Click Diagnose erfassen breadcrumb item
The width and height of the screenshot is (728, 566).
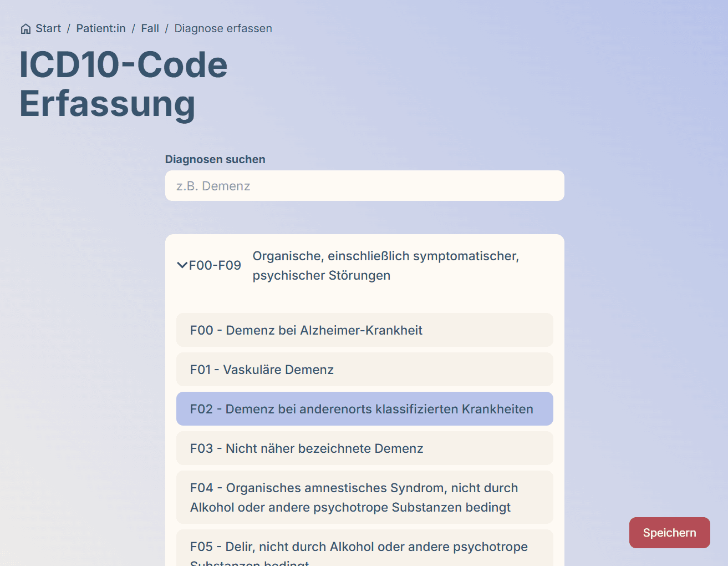click(223, 28)
